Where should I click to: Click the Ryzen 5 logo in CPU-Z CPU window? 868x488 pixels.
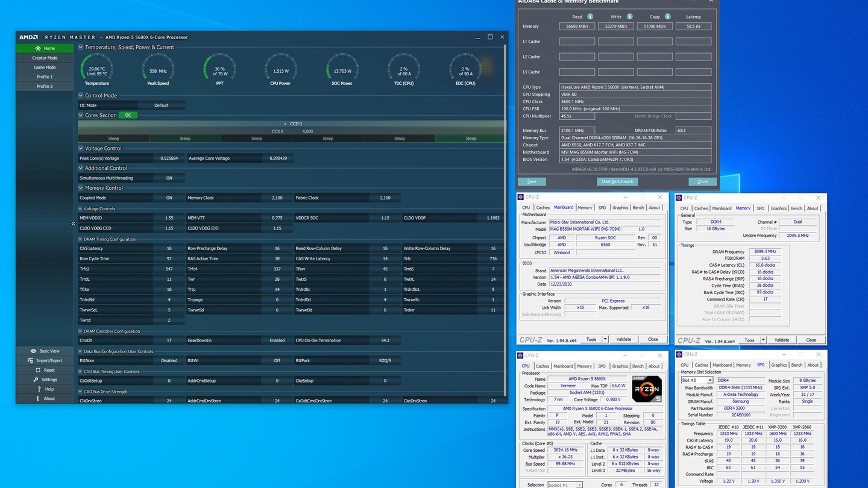pyautogui.click(x=646, y=390)
